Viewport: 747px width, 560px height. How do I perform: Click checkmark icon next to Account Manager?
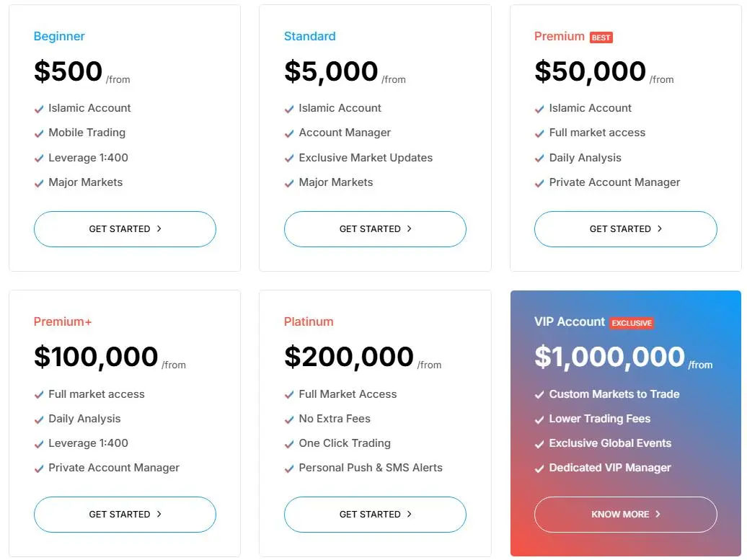click(x=289, y=134)
